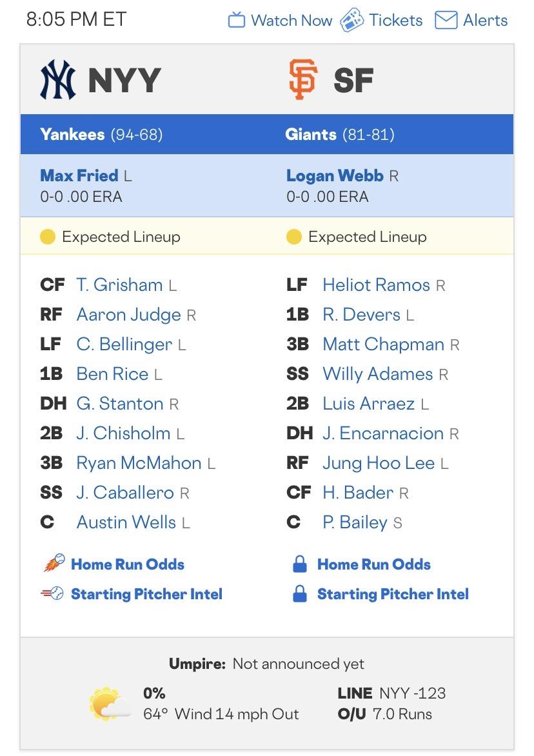Open Yankees Home Run Odds link
The width and height of the screenshot is (534, 756).
(x=128, y=564)
